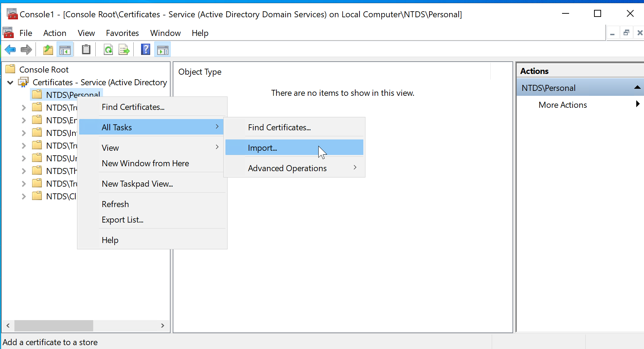644x349 pixels.
Task: Click the Back arrow toolbar icon
Action: click(x=10, y=50)
